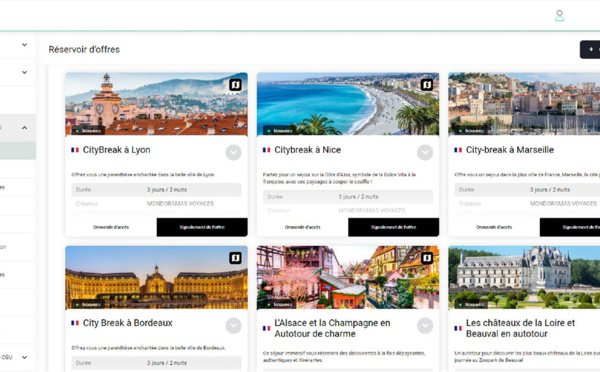
Task: Click the French flag beside Les châteaux de la Loire
Action: click(458, 328)
